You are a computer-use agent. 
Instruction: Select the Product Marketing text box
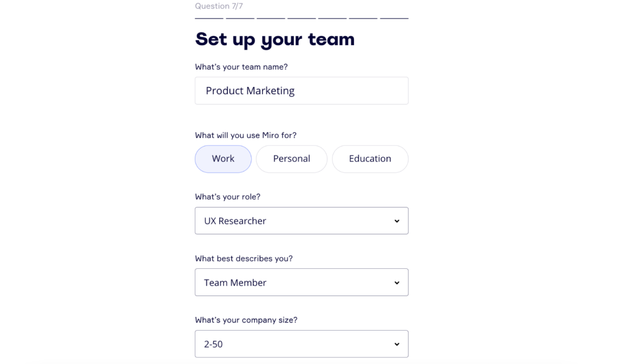(x=301, y=91)
